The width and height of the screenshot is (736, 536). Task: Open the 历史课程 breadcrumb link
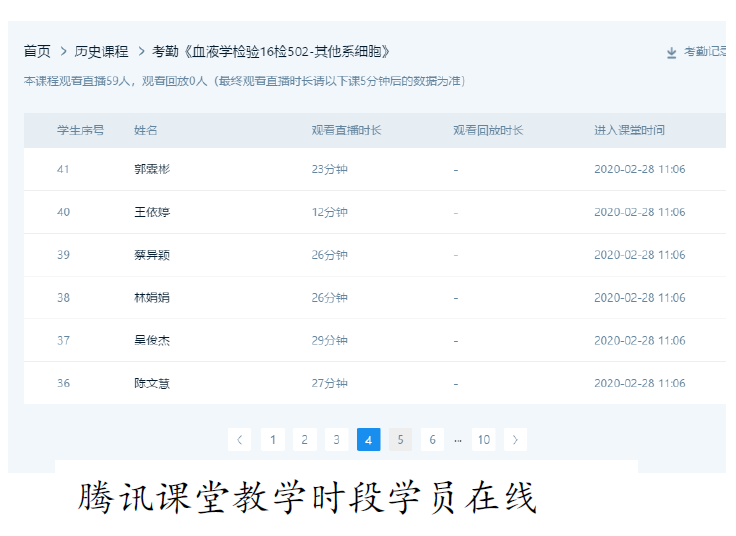(102, 51)
